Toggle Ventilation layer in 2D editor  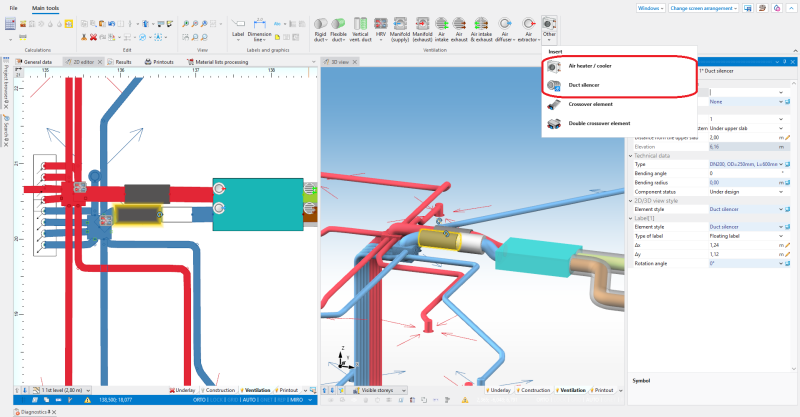[x=255, y=390]
